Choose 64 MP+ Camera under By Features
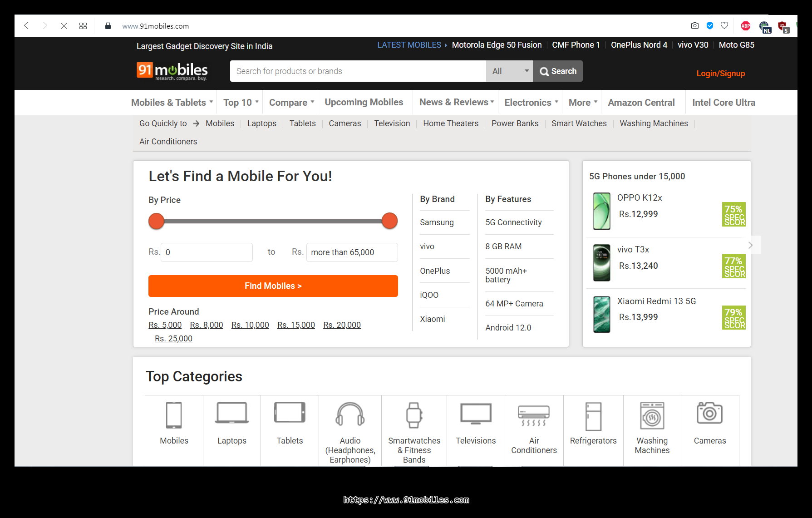This screenshot has height=518, width=812. click(x=514, y=304)
